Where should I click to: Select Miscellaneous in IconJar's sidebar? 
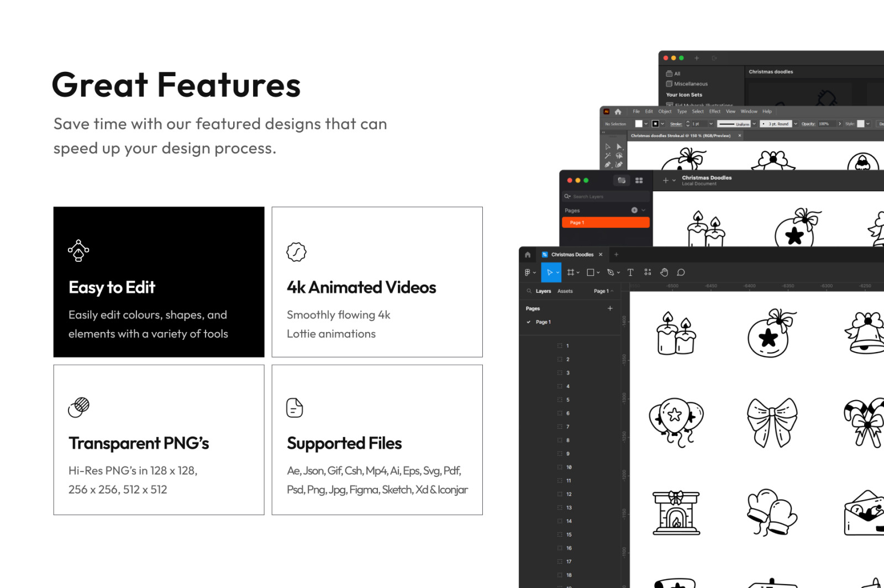[x=687, y=84]
